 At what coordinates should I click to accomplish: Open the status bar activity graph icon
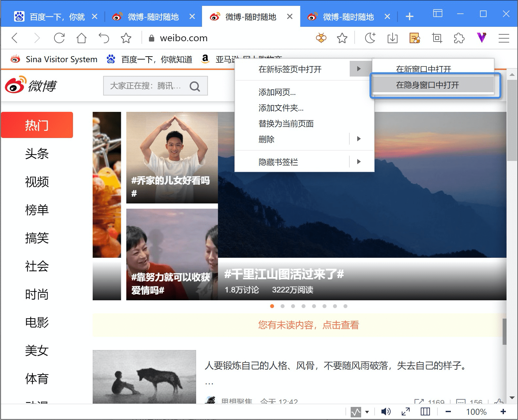coord(356,412)
